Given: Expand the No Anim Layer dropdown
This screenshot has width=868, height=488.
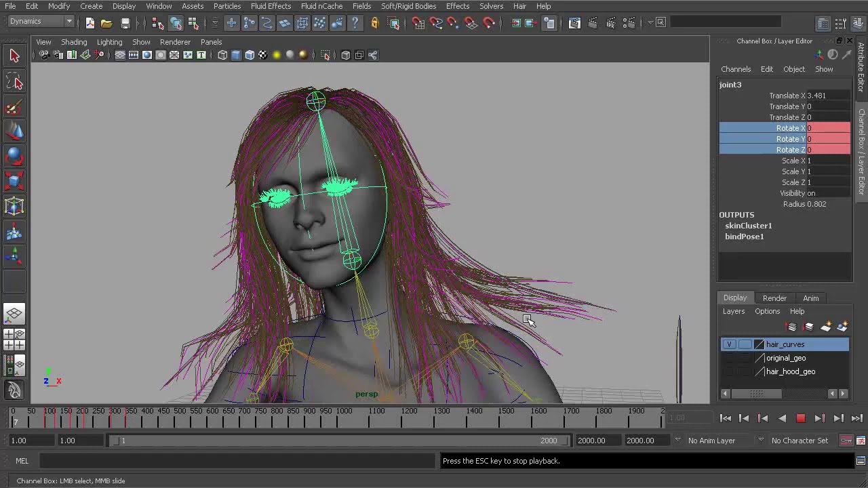Looking at the screenshot, I should pyautogui.click(x=711, y=441).
